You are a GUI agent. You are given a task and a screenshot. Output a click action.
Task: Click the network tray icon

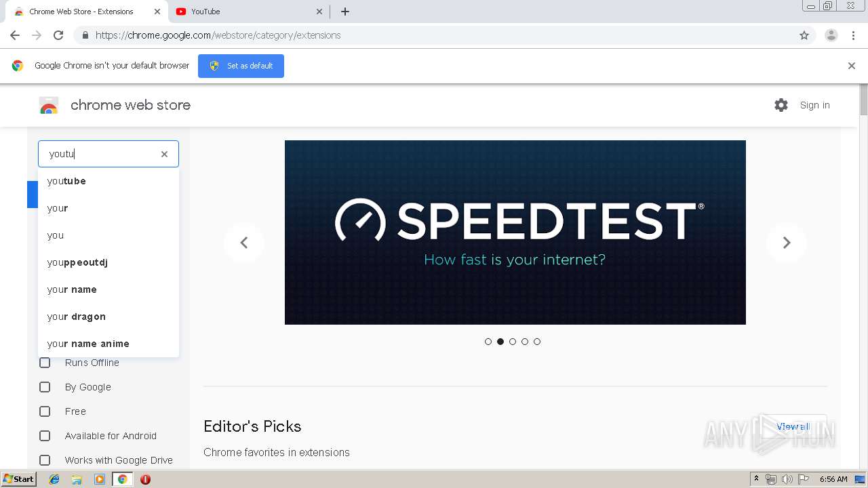coord(771,479)
